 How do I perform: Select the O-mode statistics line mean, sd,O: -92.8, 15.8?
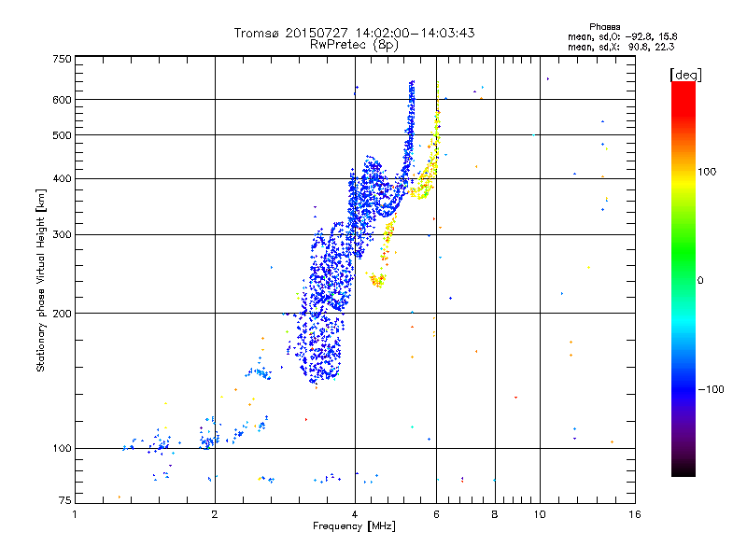click(622, 36)
